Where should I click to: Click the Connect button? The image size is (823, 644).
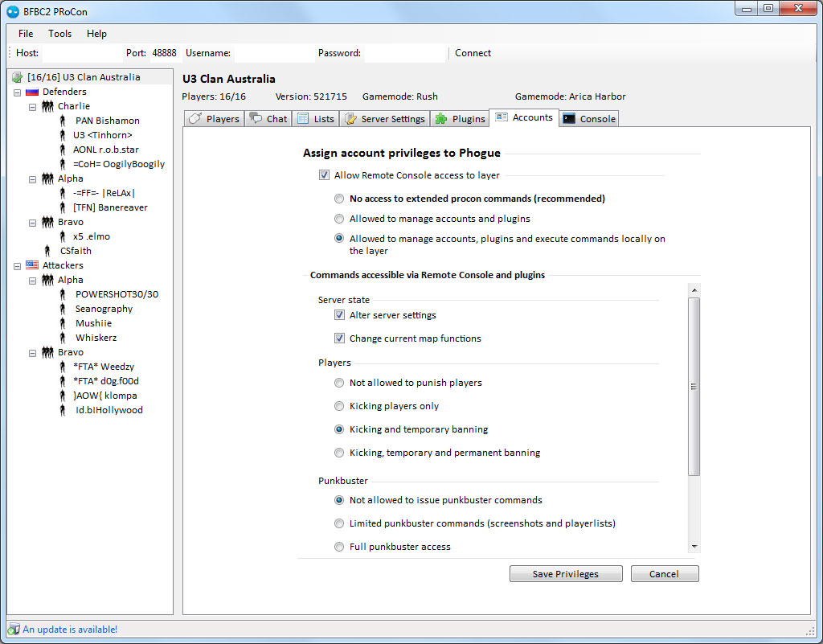tap(473, 53)
